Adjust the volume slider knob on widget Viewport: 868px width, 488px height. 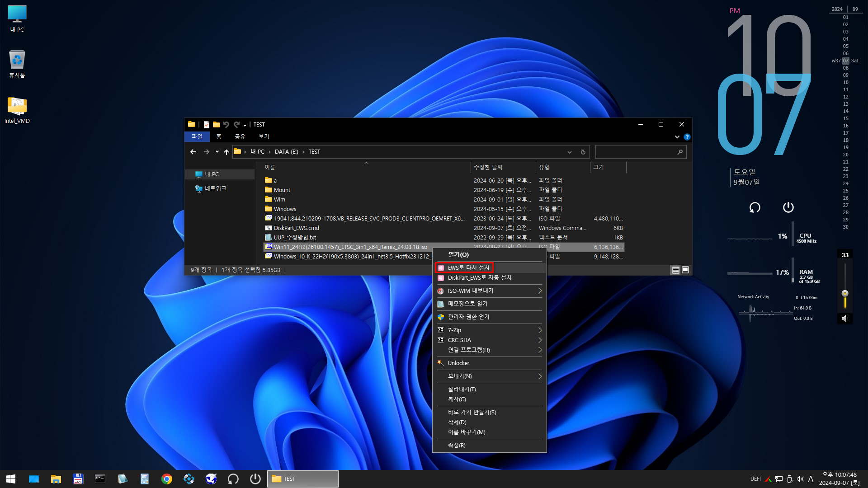tap(845, 293)
